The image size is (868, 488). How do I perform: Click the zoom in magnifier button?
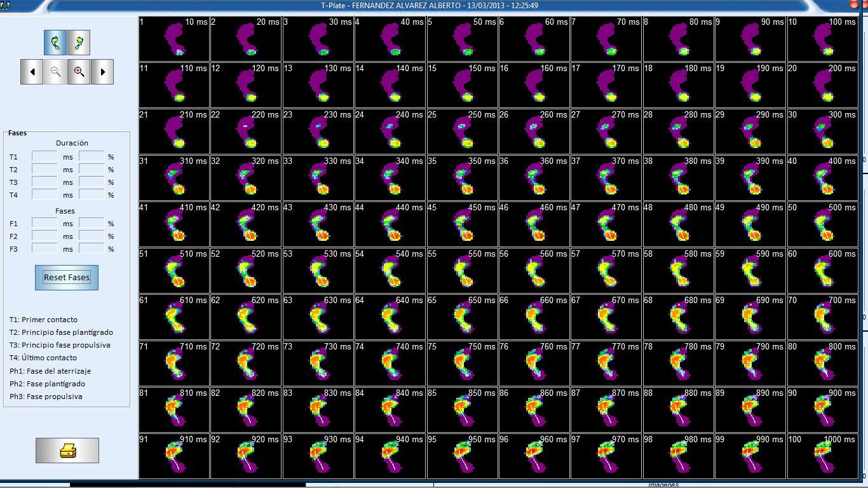(79, 72)
